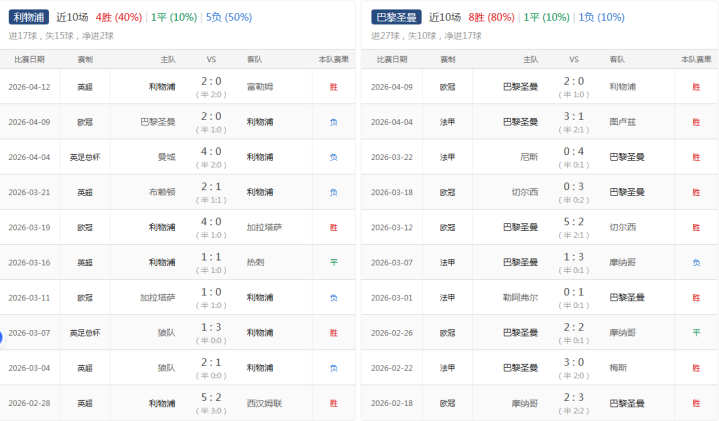Screen dimensions: 719x421
Task: Click the 平 result in the 2026-02-26 row
Action: pos(697,333)
